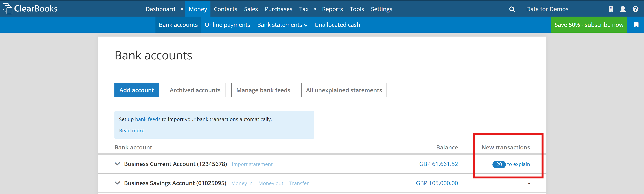Open the Bank statements dropdown
The image size is (644, 194).
point(282,25)
